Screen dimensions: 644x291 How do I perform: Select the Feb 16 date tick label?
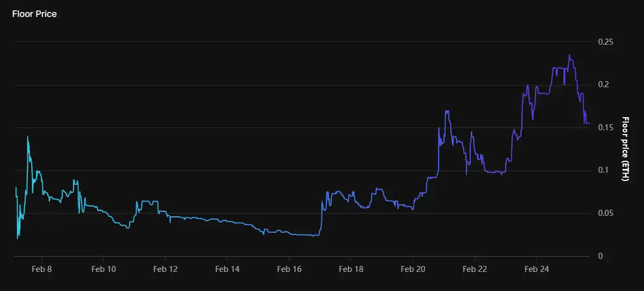tap(289, 269)
